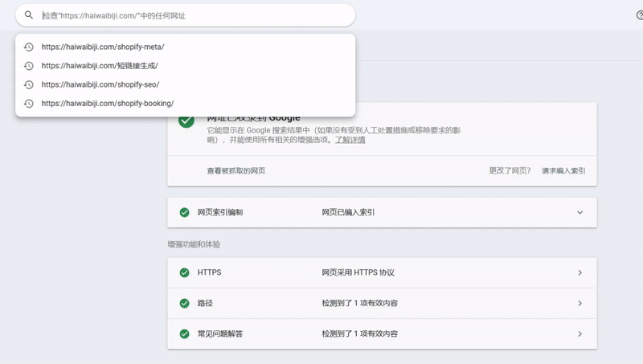Open the 路径 row chevron

pyautogui.click(x=580, y=304)
